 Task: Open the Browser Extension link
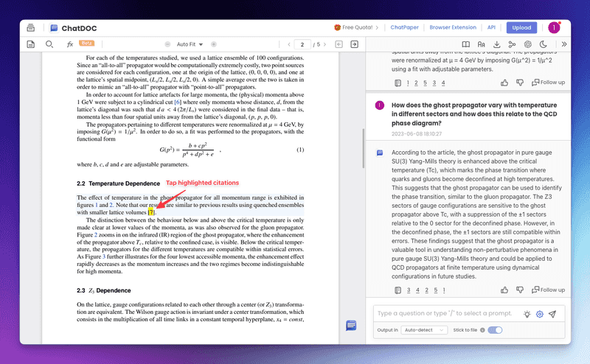tap(453, 27)
